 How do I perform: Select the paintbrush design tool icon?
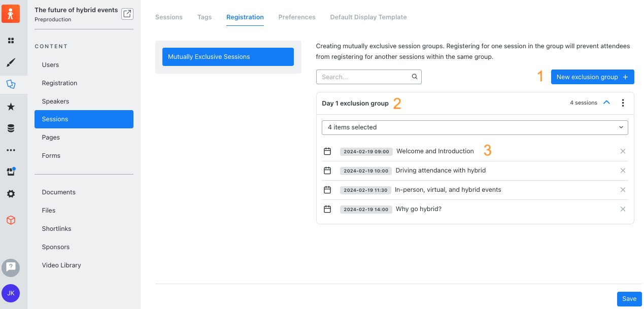click(11, 62)
